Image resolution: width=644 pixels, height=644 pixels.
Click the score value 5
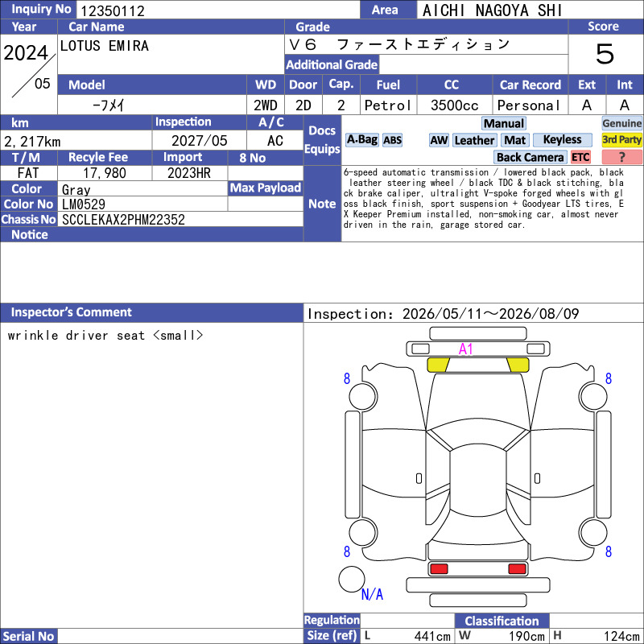click(605, 54)
